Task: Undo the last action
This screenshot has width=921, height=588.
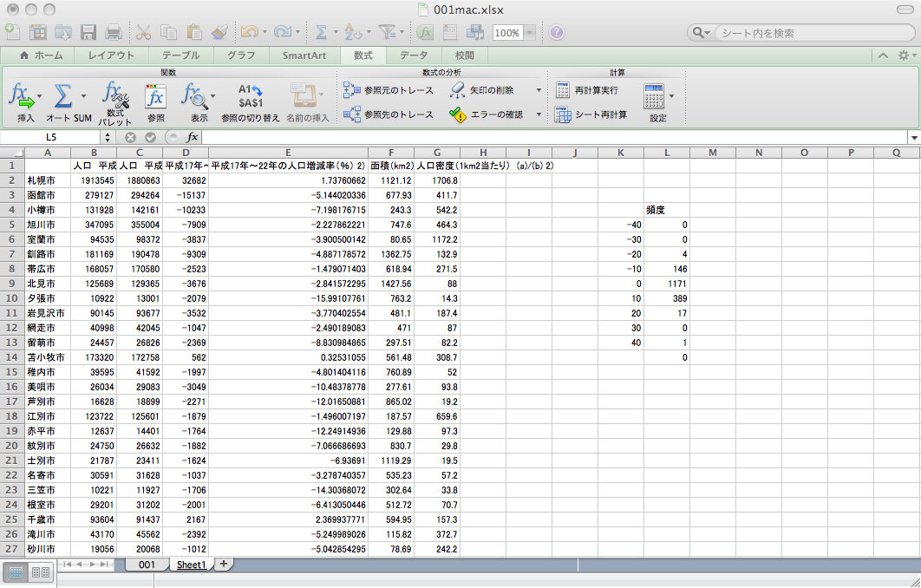Action: point(249,32)
